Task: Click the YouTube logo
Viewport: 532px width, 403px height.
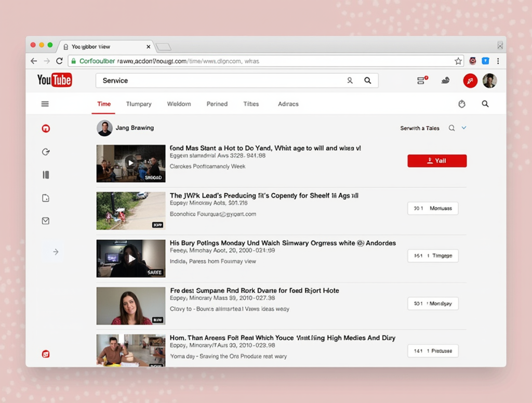Action: point(55,80)
